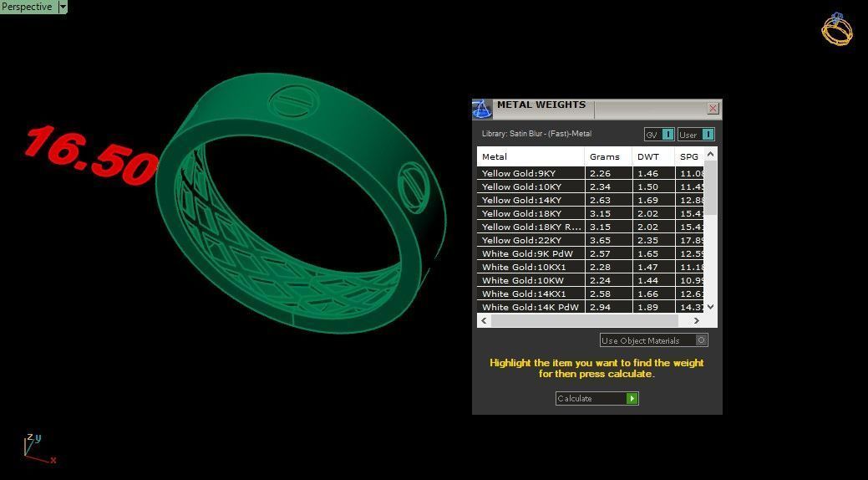
Task: Click the gold ring logo icon
Action: (x=836, y=29)
